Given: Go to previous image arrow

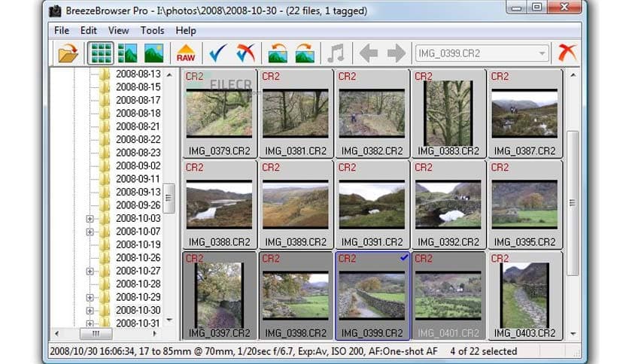Looking at the screenshot, I should point(368,53).
